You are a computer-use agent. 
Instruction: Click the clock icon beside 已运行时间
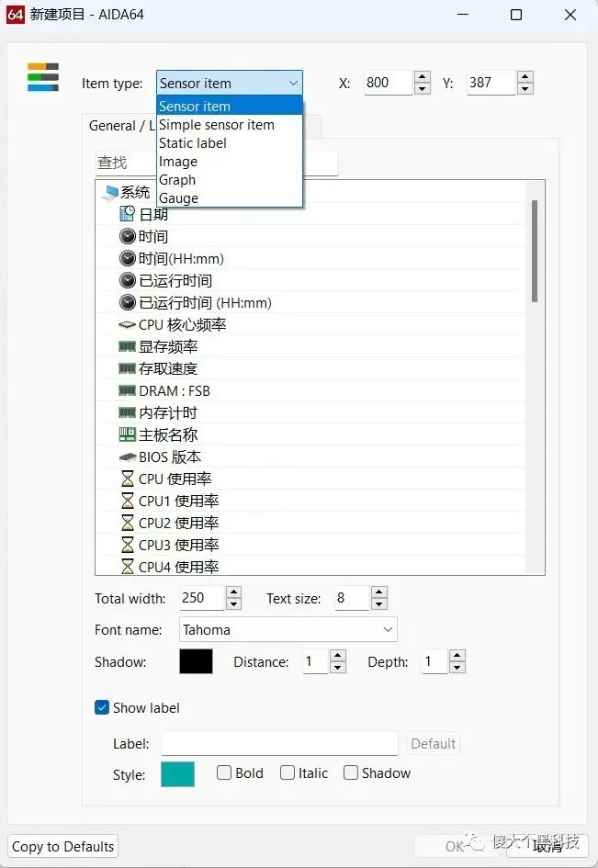point(128,281)
